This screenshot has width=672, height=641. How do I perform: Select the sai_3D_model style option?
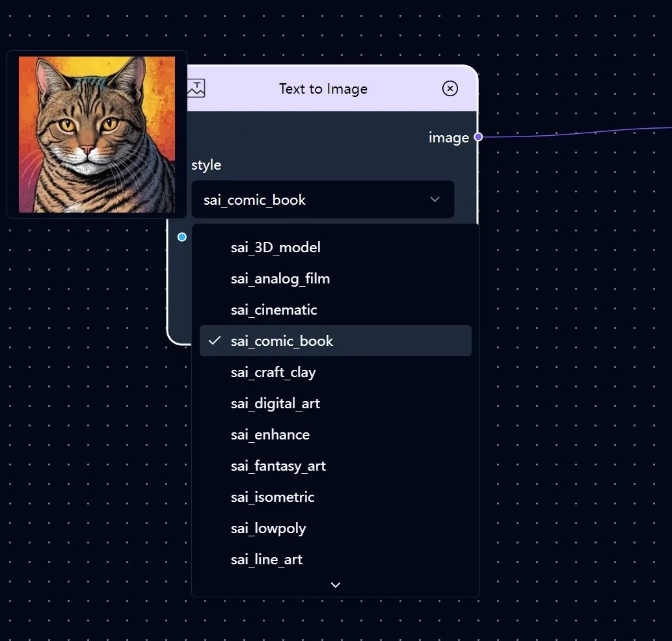[335, 248]
